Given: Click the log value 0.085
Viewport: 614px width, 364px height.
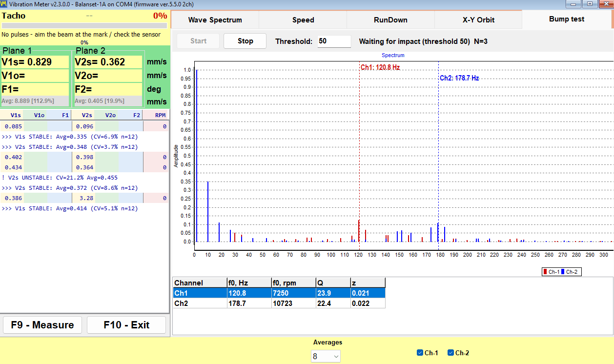Looking at the screenshot, I should click(13, 126).
